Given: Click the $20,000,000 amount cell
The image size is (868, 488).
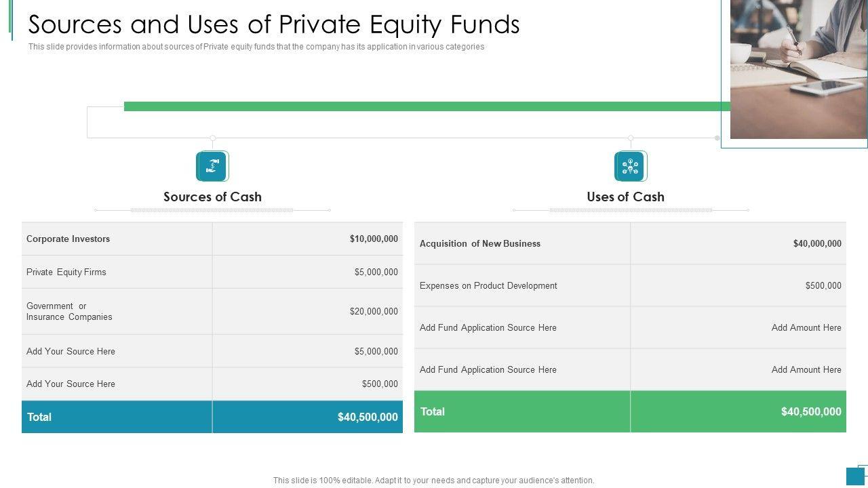Looking at the screenshot, I should click(374, 311).
